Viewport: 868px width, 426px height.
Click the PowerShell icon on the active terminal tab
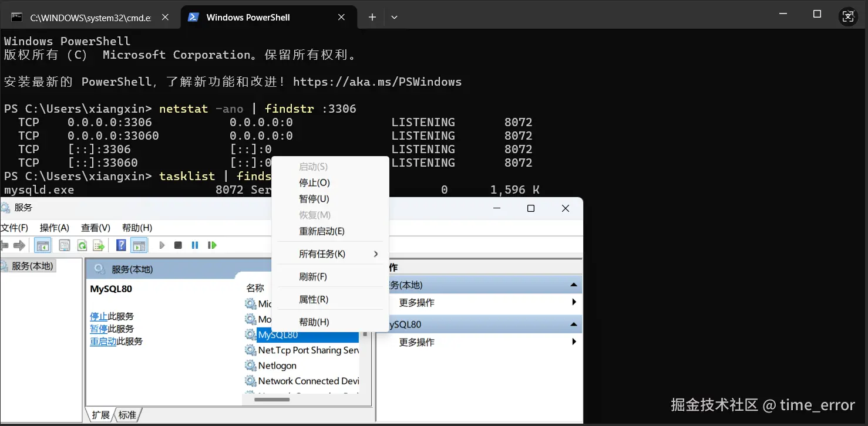pos(193,17)
